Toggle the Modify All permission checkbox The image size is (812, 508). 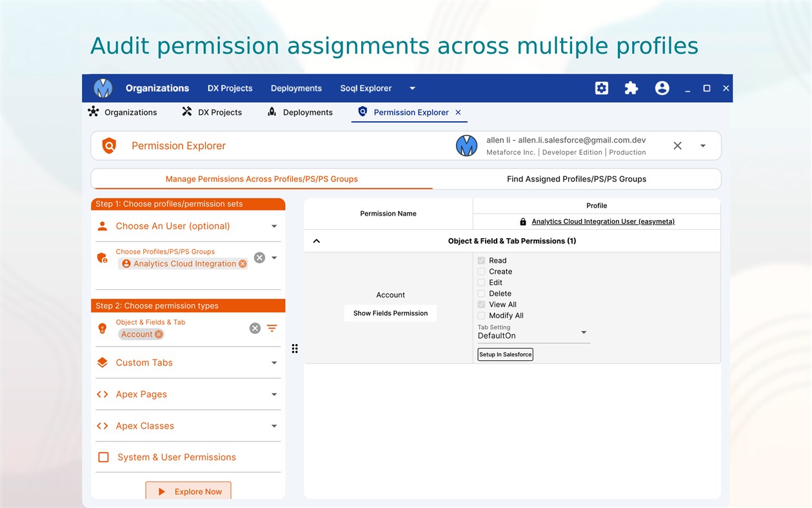coord(481,316)
